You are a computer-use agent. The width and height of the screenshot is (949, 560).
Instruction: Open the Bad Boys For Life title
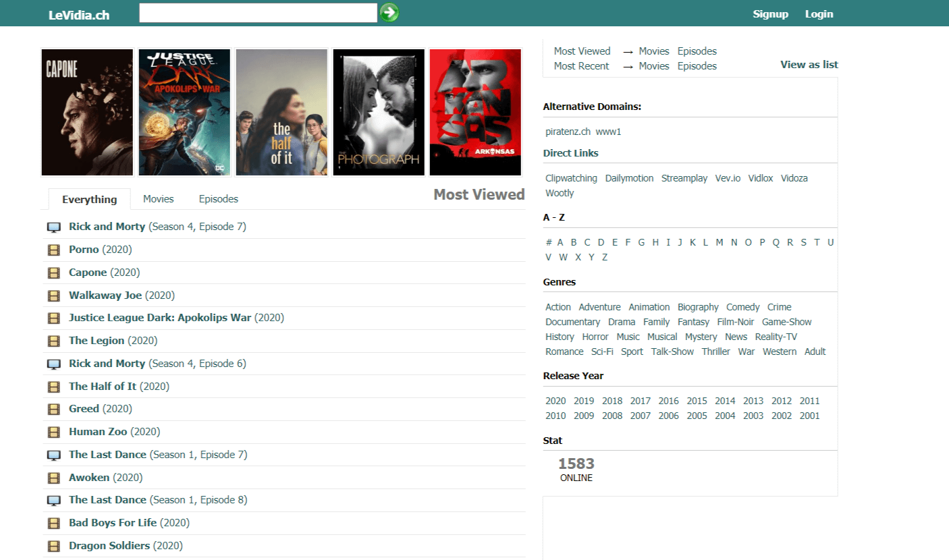point(113,523)
